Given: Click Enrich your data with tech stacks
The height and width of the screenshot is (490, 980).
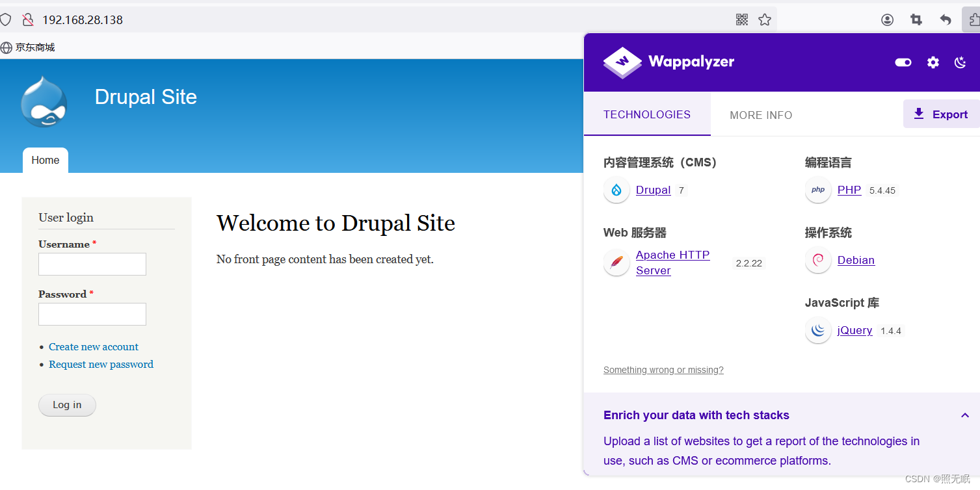Looking at the screenshot, I should (x=696, y=415).
